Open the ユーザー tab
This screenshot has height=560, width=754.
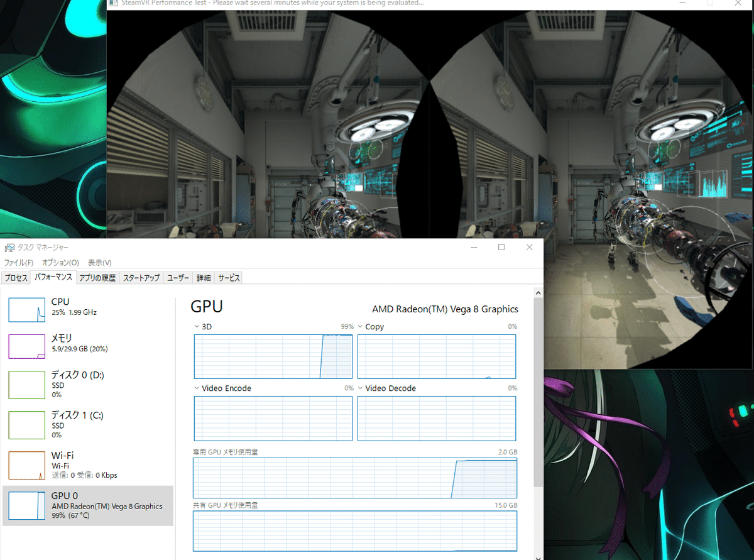(178, 278)
